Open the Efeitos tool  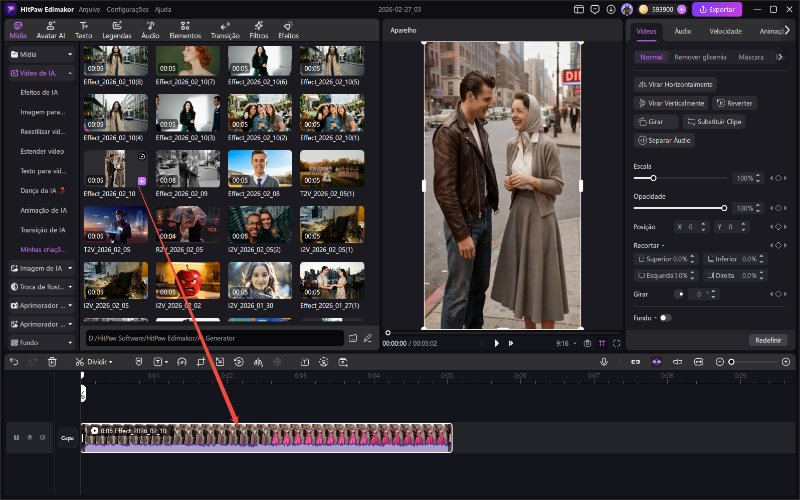coord(288,30)
